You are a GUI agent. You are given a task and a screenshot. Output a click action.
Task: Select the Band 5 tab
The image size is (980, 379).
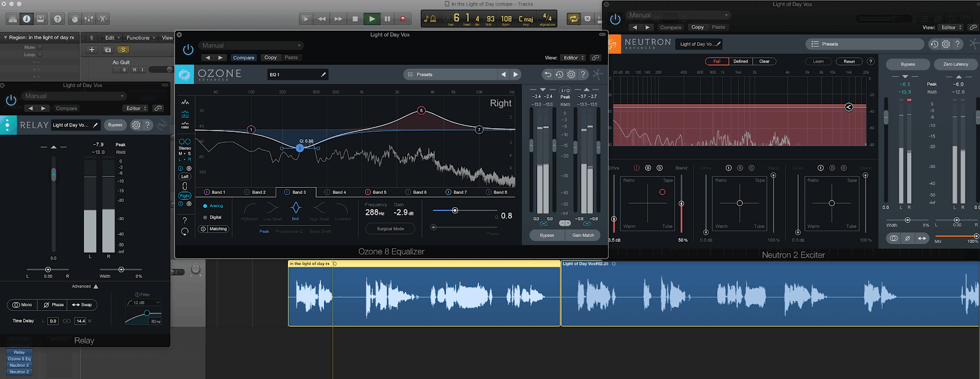(x=376, y=192)
